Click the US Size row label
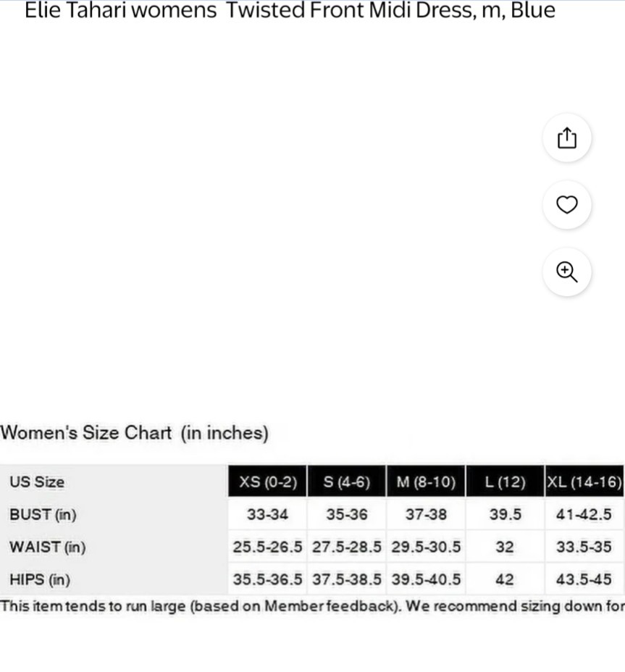This screenshot has height=672, width=625. coord(37,482)
